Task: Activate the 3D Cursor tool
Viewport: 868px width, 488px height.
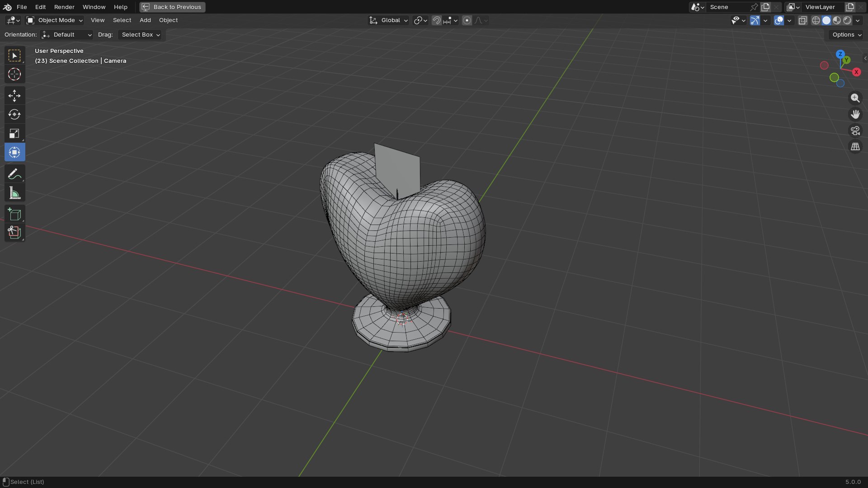Action: [14, 74]
